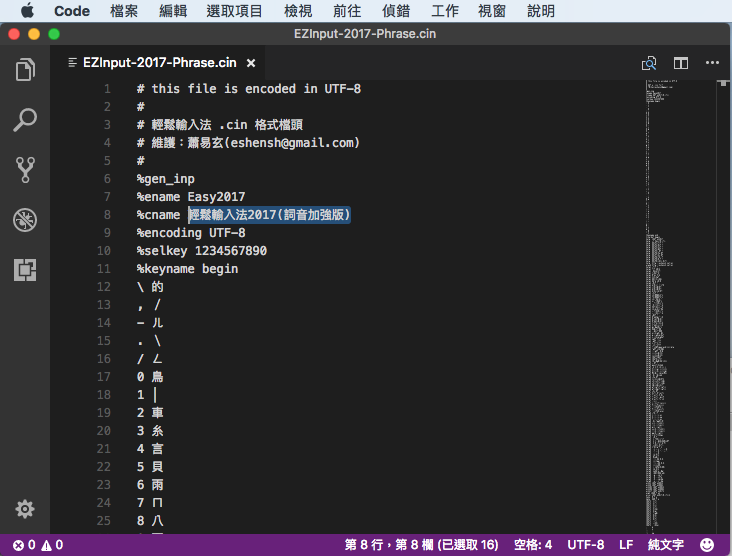Click the Open Changes icon in editor toolbar
Image resolution: width=732 pixels, height=556 pixels.
[x=649, y=63]
